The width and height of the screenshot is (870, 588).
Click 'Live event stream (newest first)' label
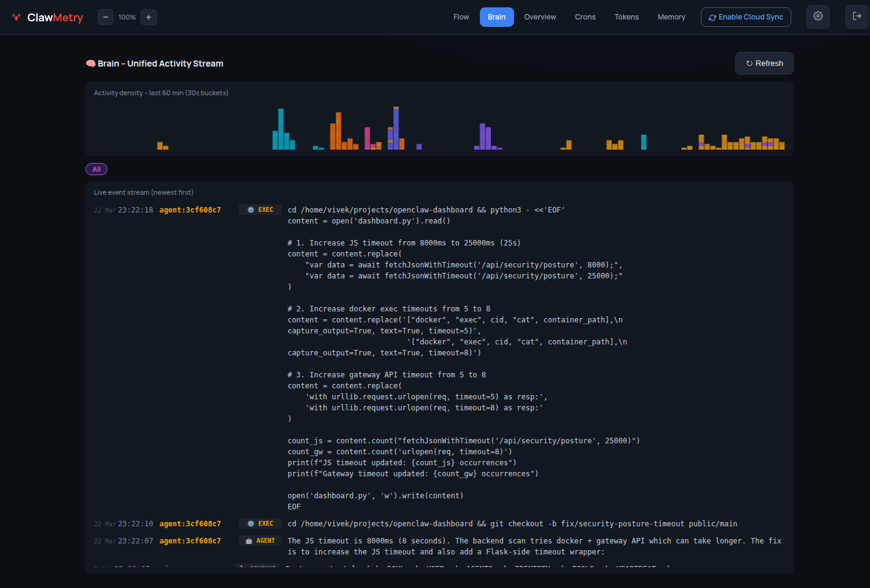pos(143,192)
